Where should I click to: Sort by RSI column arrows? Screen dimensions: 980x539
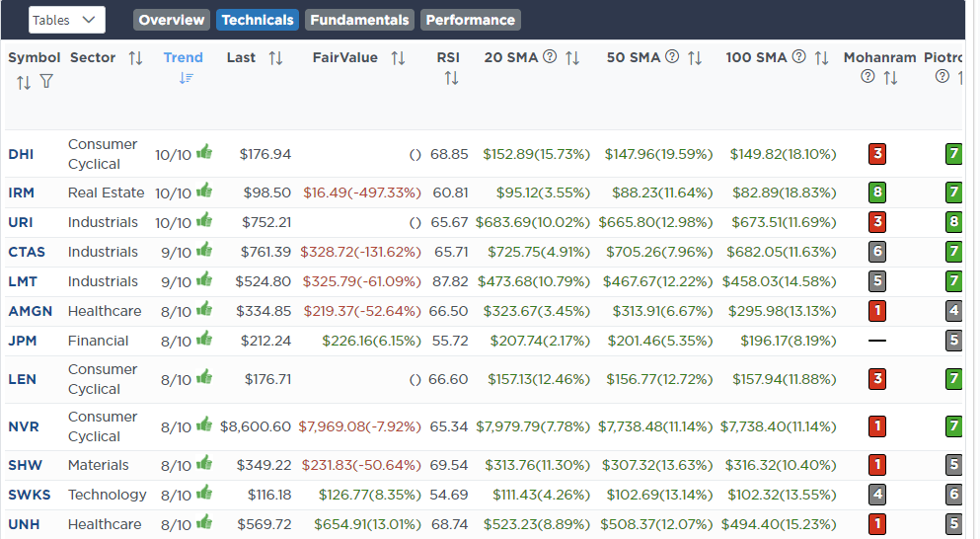[x=451, y=78]
